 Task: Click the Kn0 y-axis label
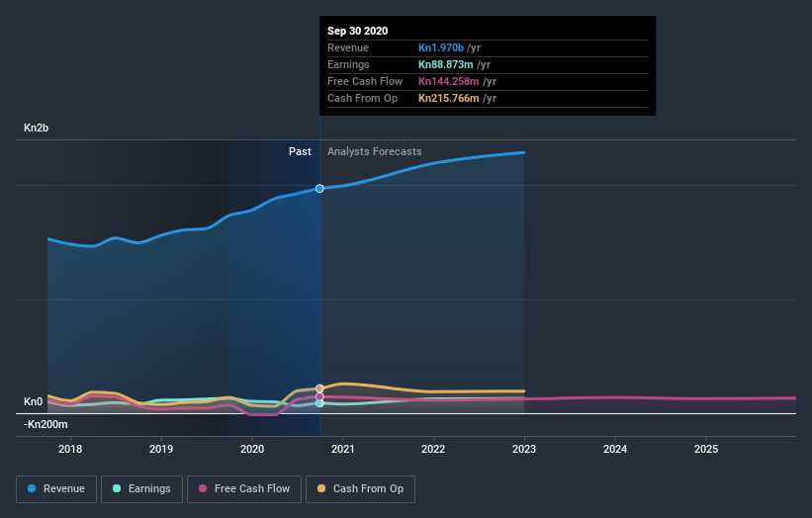click(34, 401)
